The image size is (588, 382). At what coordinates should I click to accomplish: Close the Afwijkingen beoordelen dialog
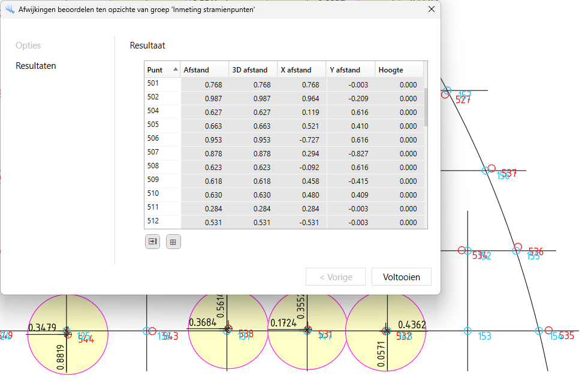431,10
